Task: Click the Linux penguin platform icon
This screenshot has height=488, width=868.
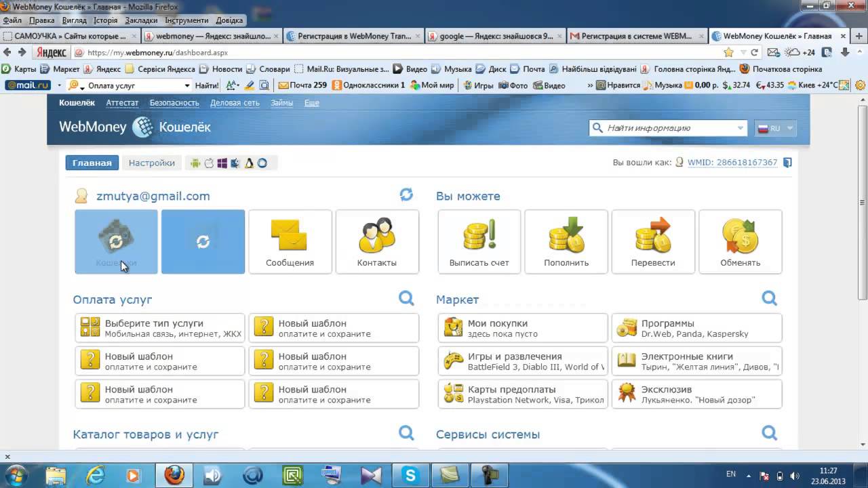Action: tap(249, 163)
